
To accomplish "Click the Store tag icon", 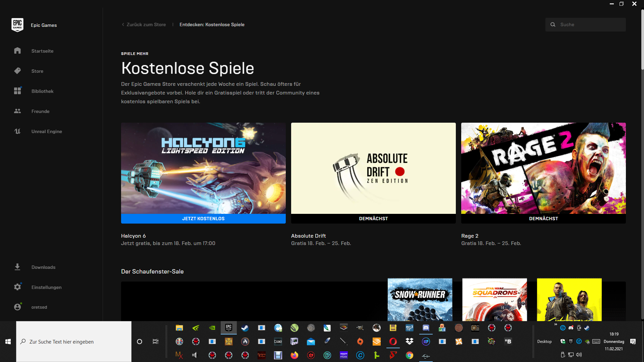I will 17,71.
